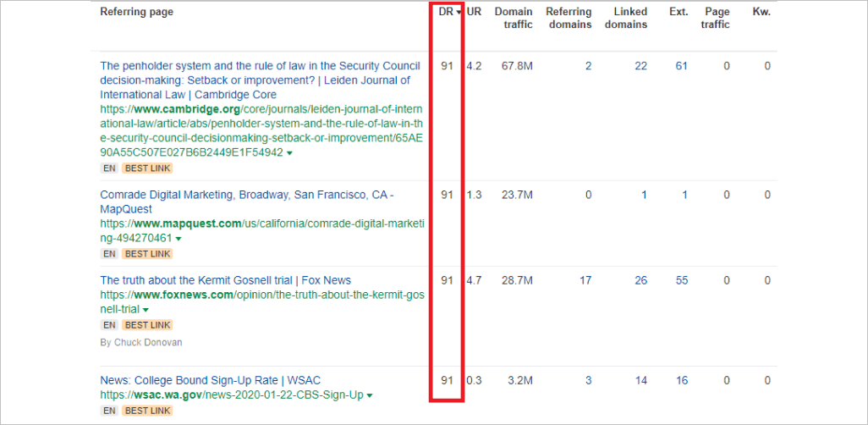868x425 pixels.
Task: Select UR value 4.7
Action: [474, 281]
